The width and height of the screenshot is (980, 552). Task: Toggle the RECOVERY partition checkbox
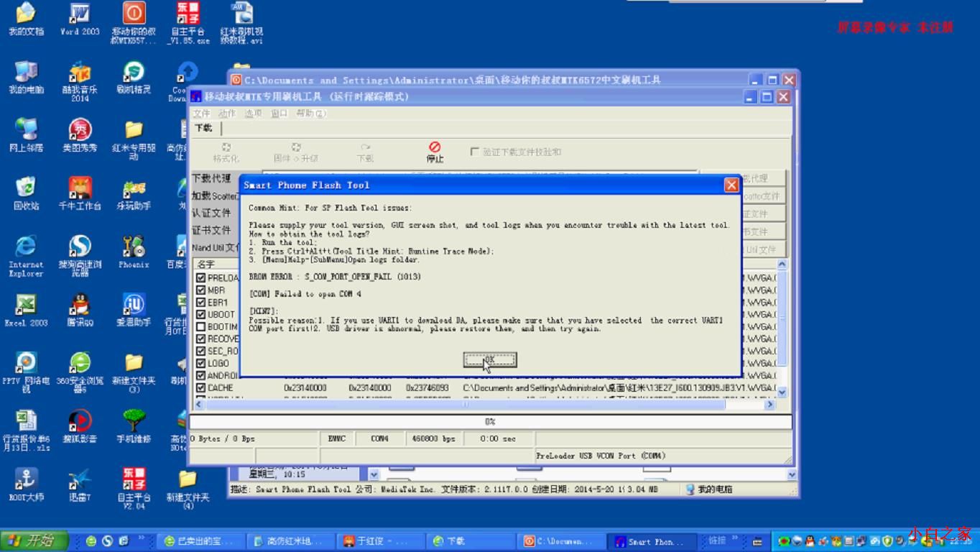coord(201,339)
